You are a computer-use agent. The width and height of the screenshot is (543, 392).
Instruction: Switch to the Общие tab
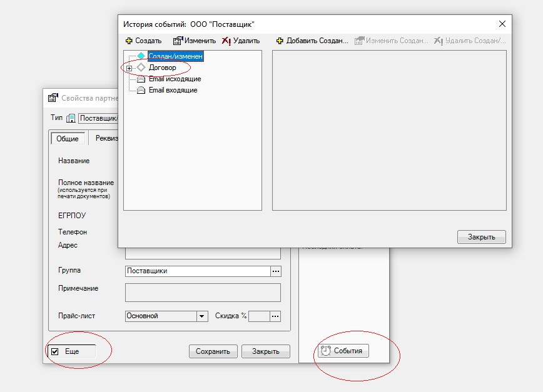[x=68, y=139]
